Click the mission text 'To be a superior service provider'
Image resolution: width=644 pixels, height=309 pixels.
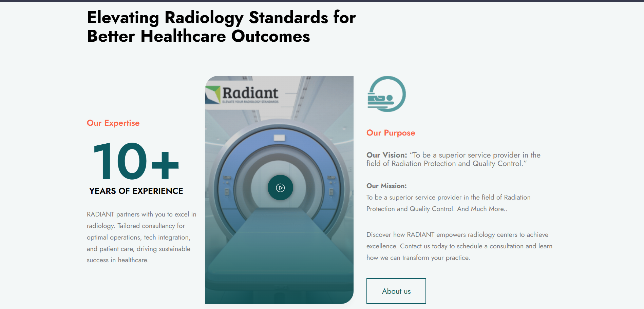tap(449, 203)
